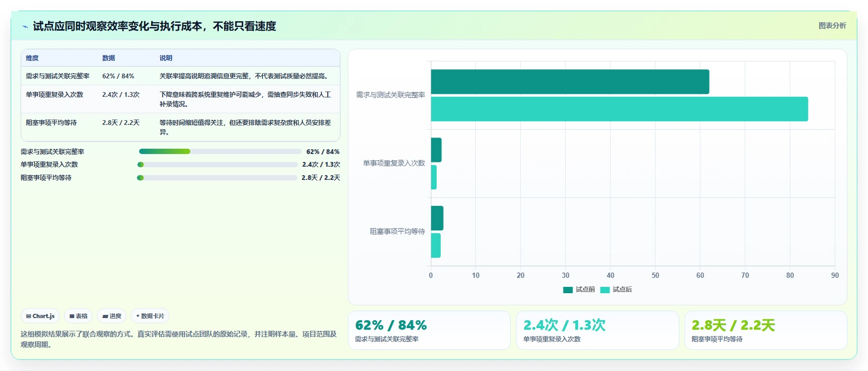Click the footnote starting 这组模拟结果
This screenshot has height=371, width=868.
point(179,339)
